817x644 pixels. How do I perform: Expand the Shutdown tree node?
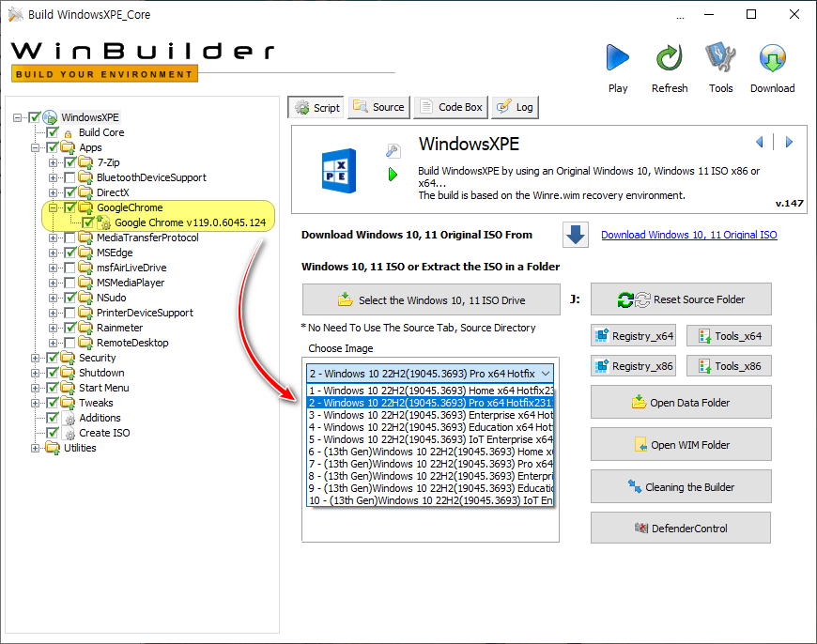35,373
